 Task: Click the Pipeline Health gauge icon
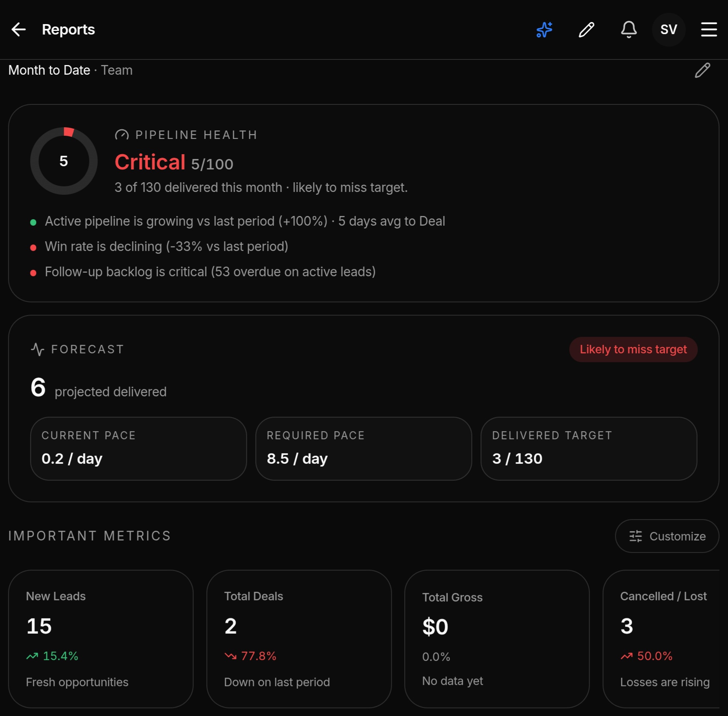point(122,135)
